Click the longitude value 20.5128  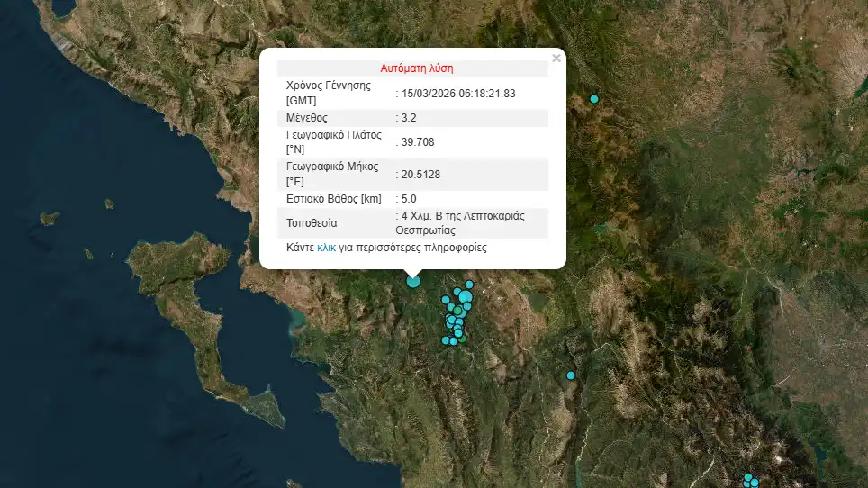tap(420, 175)
